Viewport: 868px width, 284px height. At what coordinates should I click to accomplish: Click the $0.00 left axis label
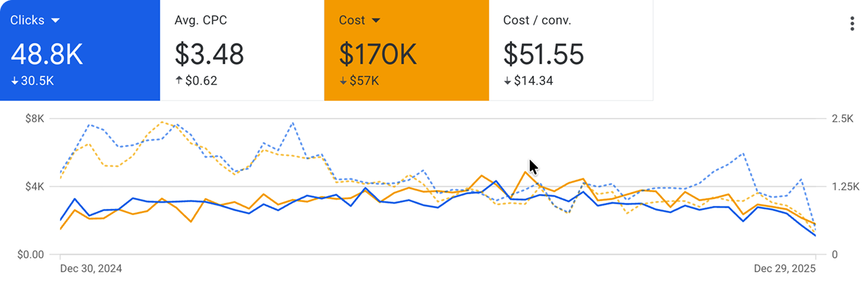[30, 254]
